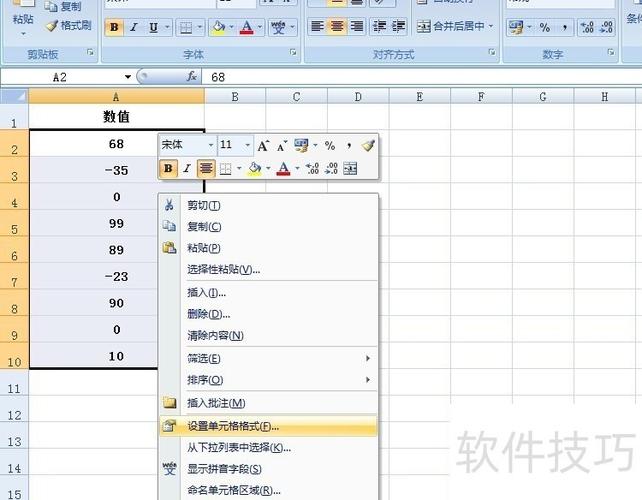Apply ribbon red font color
The image size is (642, 500).
pyautogui.click(x=246, y=27)
